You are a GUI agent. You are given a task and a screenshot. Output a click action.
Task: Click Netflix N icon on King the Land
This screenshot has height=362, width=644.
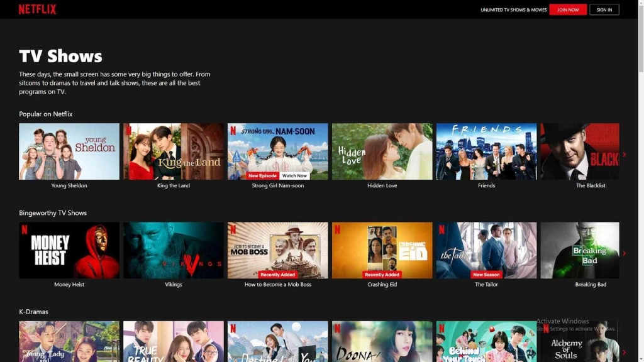point(128,131)
